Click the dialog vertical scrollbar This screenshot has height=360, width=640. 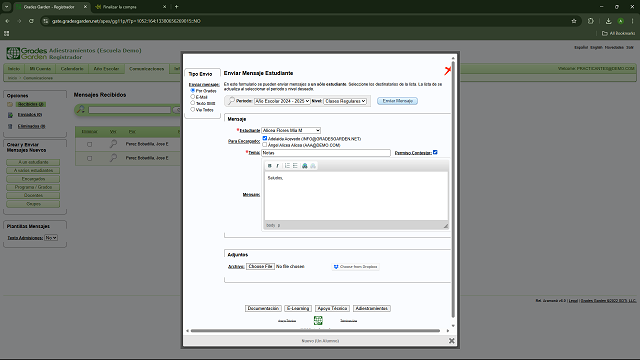pyautogui.click(x=453, y=189)
